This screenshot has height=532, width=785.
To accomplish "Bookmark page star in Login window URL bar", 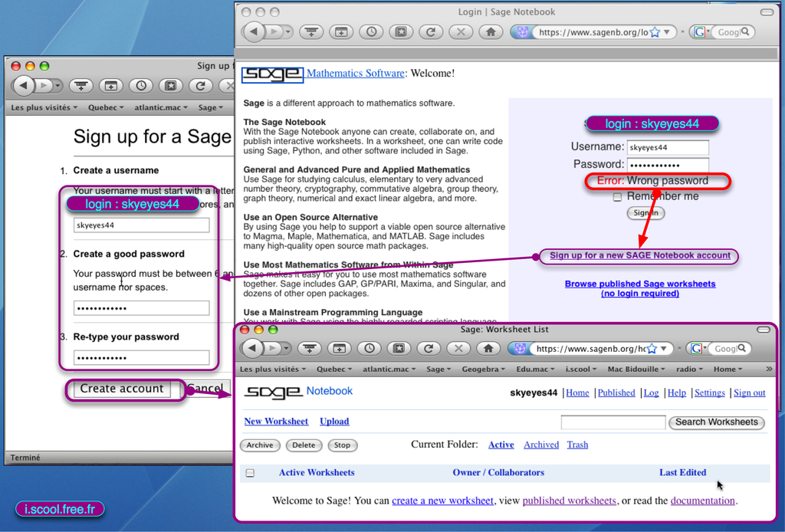I will 655,32.
